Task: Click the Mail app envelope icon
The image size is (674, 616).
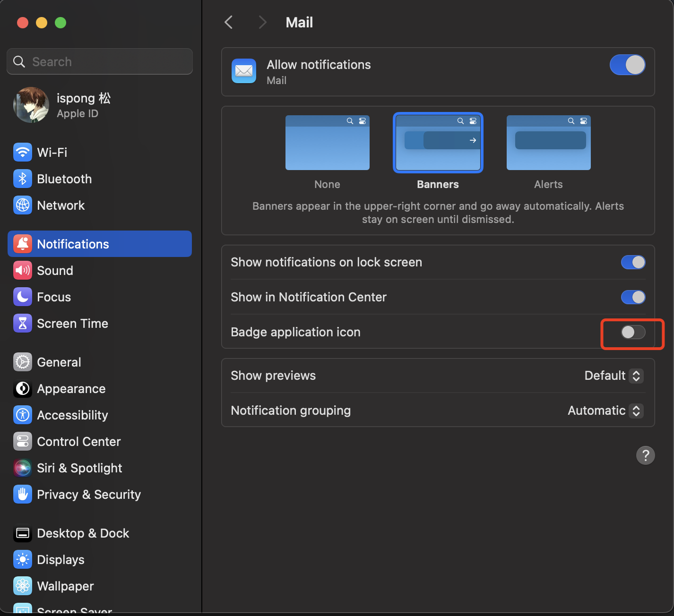Action: (244, 71)
